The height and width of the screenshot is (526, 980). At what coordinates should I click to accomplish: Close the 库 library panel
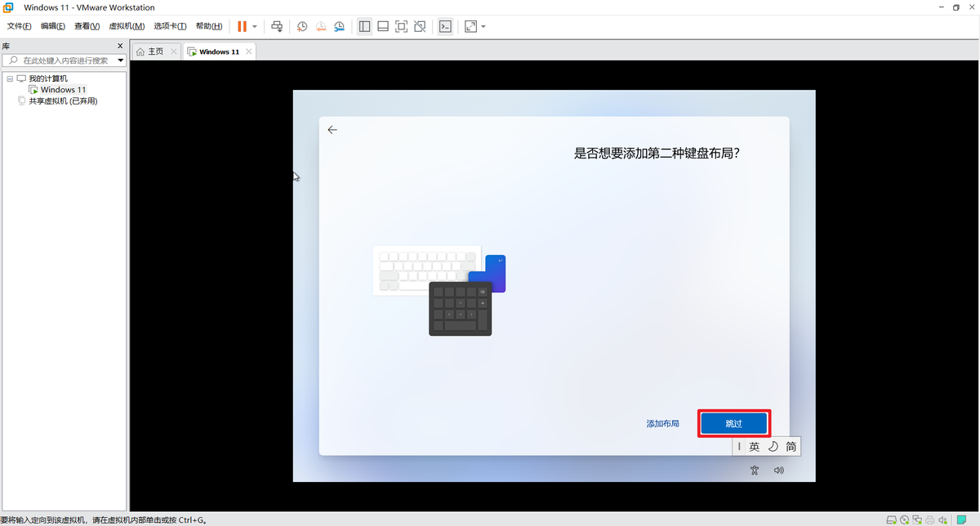pyautogui.click(x=120, y=47)
